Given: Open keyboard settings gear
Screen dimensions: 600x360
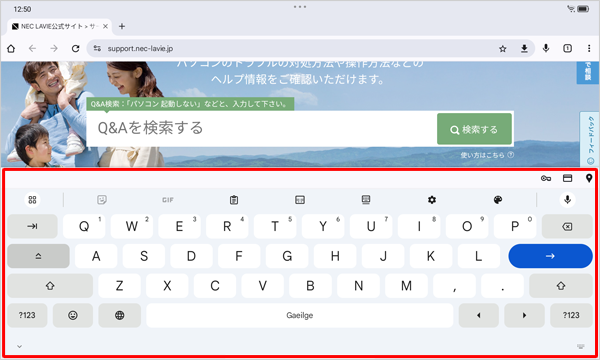Looking at the screenshot, I should tap(432, 200).
